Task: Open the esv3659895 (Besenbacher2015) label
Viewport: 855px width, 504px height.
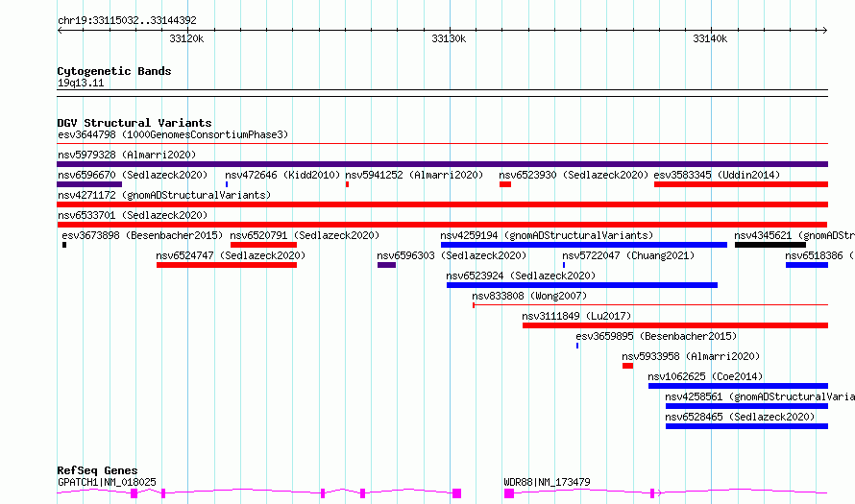Action: 656,336
